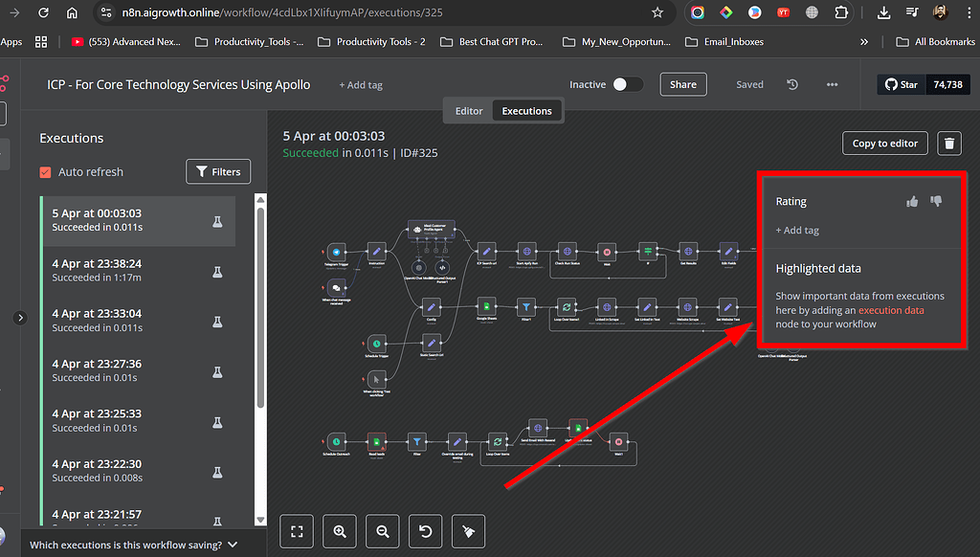Screen dimensions: 980x557
Task: Toggle the Inactive workflow switch
Action: click(627, 84)
